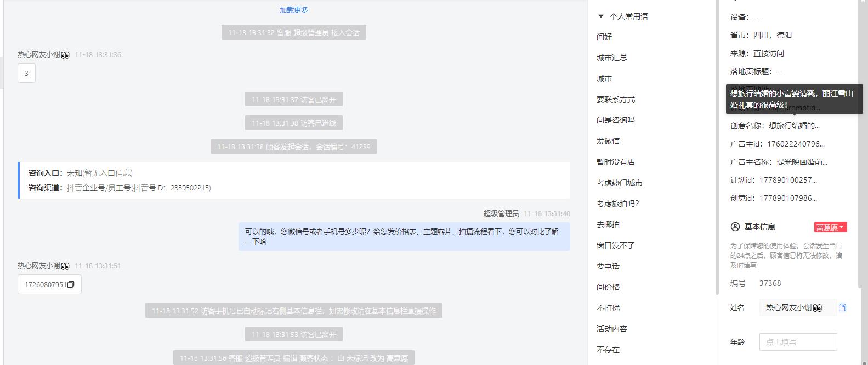Image resolution: width=868 pixels, height=365 pixels.
Task: Choose the 不存在 quick reply
Action: point(608,350)
